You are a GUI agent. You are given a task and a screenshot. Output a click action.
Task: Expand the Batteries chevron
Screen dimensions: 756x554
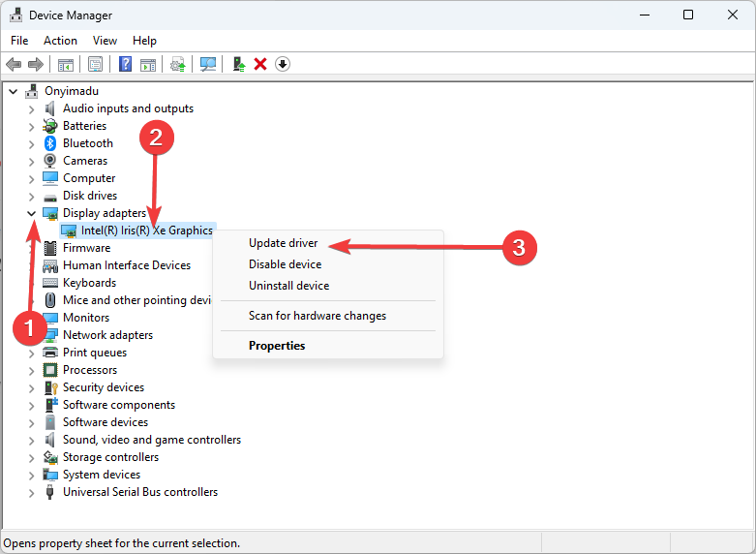tap(31, 127)
